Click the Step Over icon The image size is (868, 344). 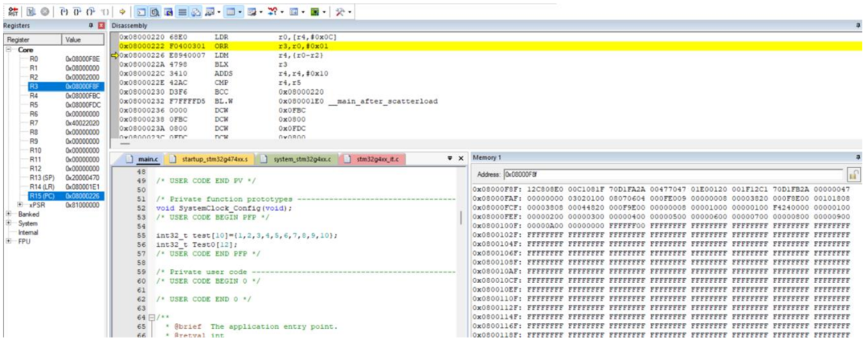(77, 11)
